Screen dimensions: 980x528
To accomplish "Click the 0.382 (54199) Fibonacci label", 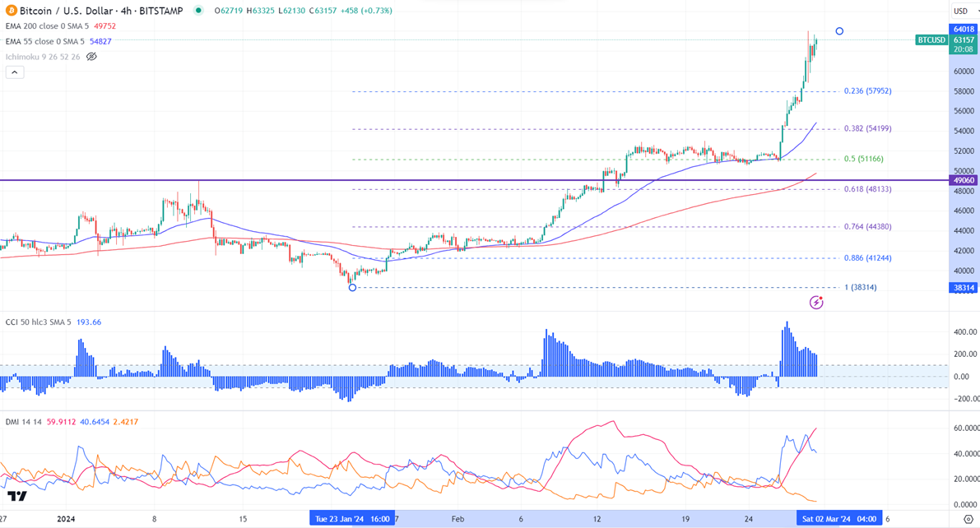I will [867, 129].
